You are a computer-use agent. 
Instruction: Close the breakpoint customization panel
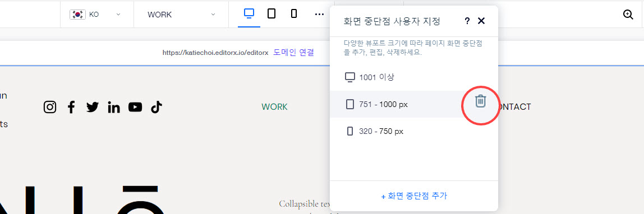pos(481,21)
